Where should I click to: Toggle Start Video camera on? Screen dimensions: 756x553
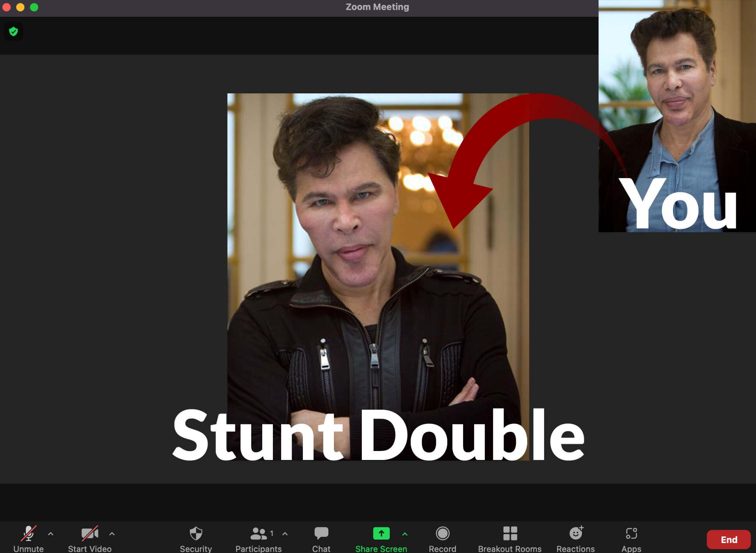89,534
